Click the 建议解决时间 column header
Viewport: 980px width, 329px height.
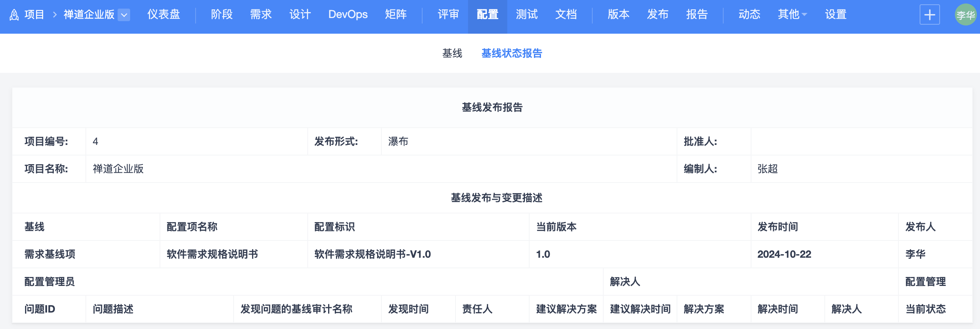pos(640,309)
